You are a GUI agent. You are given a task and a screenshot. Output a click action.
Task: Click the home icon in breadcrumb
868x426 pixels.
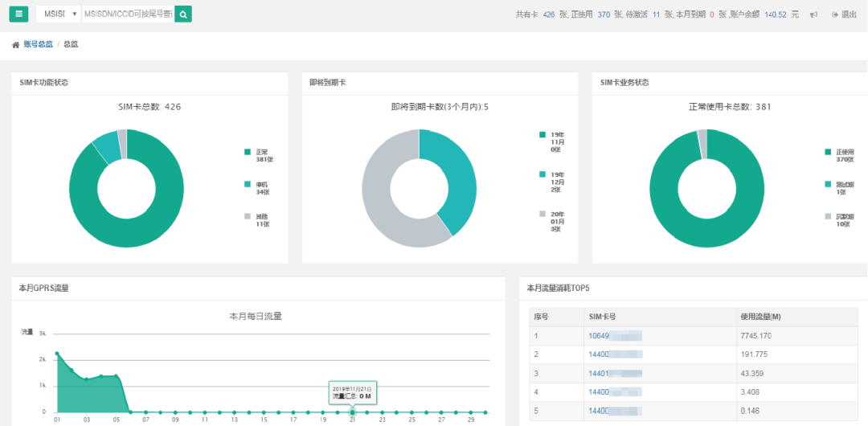[x=15, y=44]
